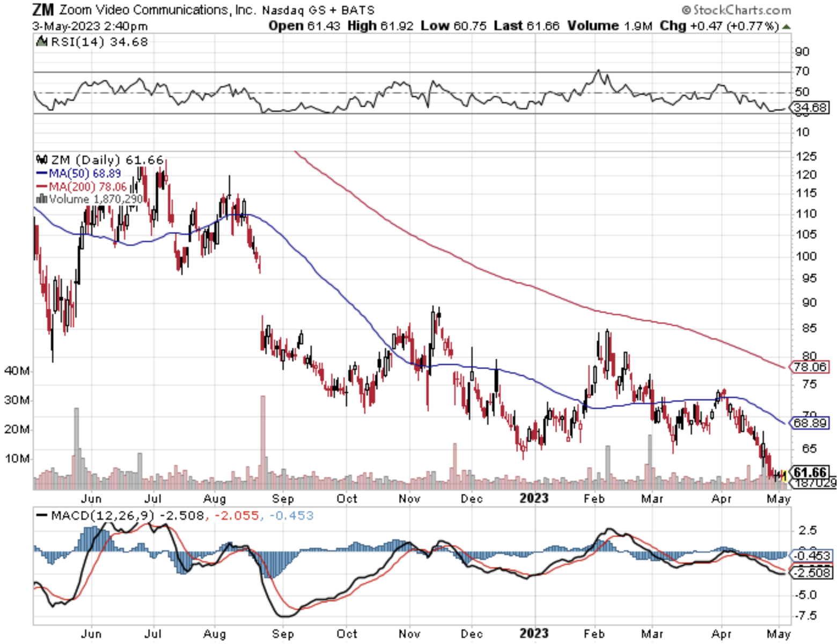
Task: Click the Last 61.66 value in header
Action: click(526, 26)
